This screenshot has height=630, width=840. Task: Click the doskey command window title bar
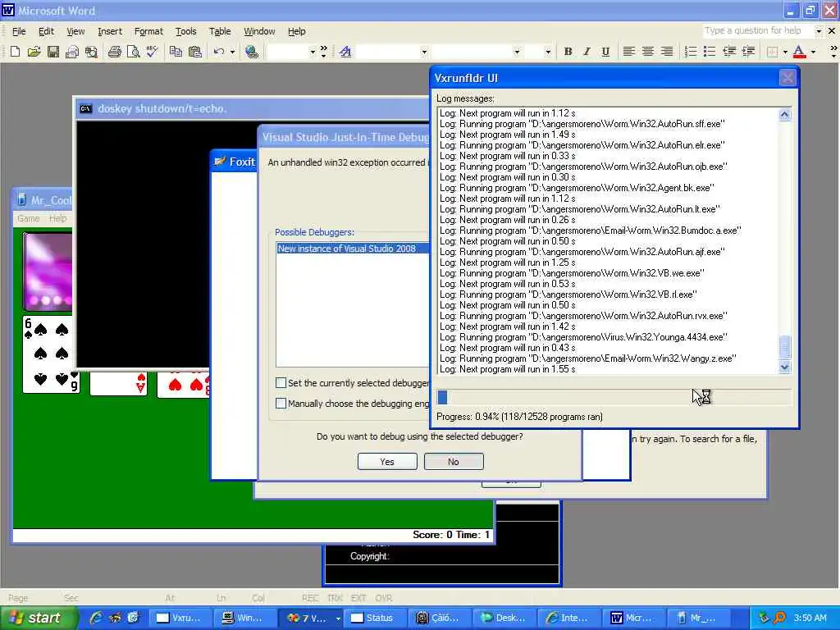[x=252, y=108]
